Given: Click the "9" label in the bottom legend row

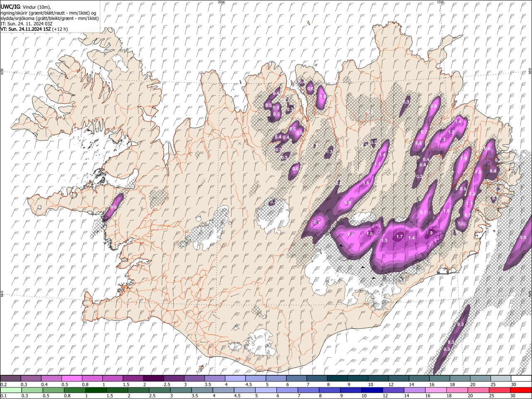Looking at the screenshot, I should (341, 396).
